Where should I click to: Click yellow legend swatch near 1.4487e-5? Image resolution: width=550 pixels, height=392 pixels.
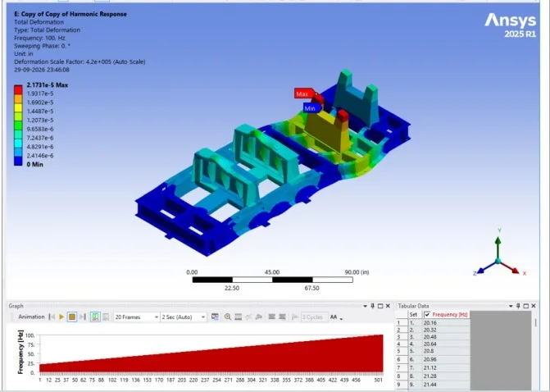(x=18, y=107)
